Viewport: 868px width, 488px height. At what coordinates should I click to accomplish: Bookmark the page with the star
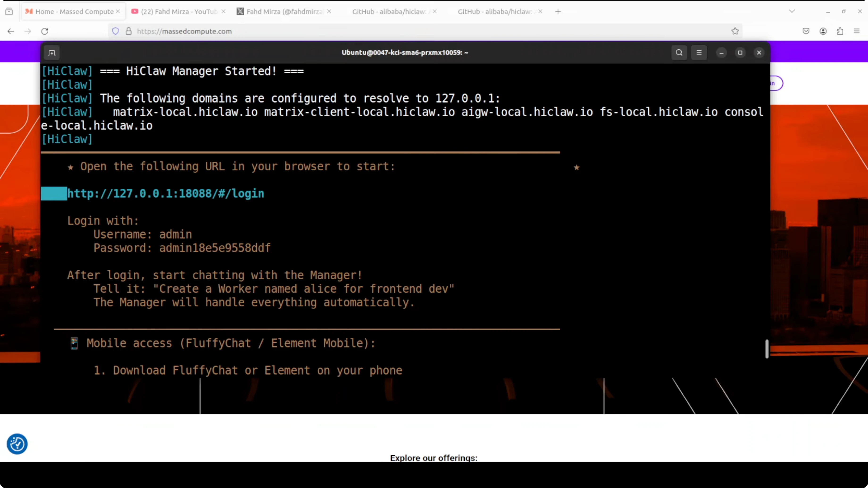point(735,31)
